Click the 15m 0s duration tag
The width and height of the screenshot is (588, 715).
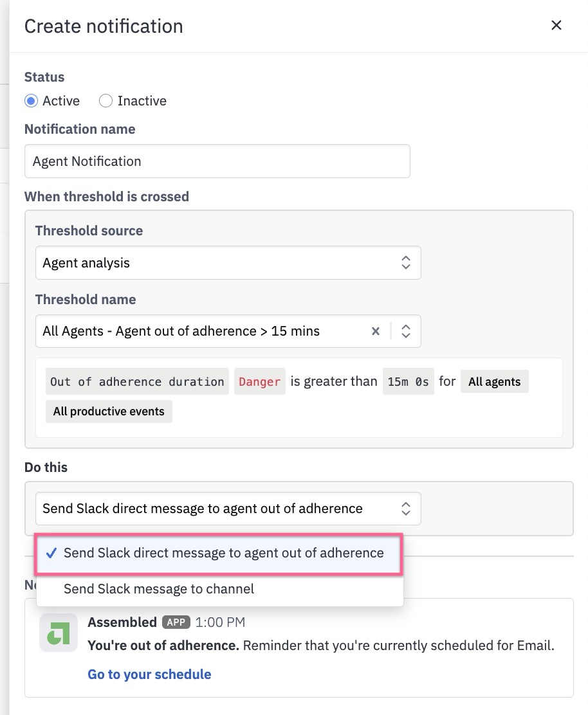tap(409, 382)
